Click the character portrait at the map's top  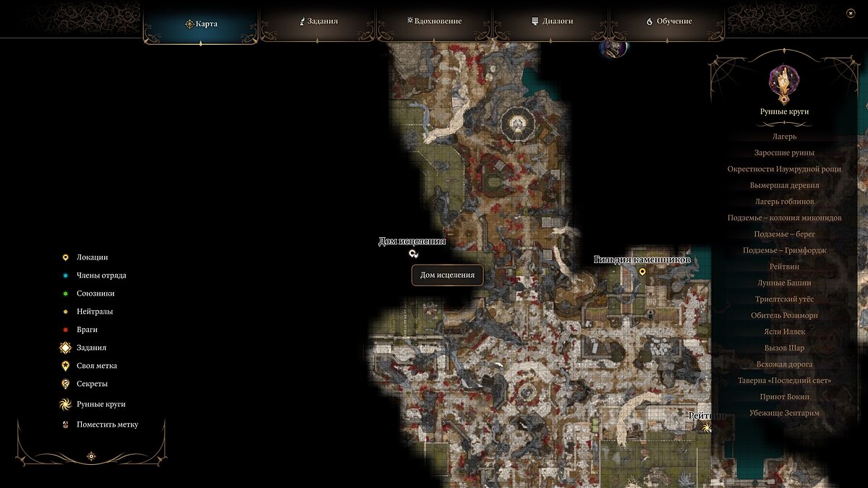[x=613, y=48]
